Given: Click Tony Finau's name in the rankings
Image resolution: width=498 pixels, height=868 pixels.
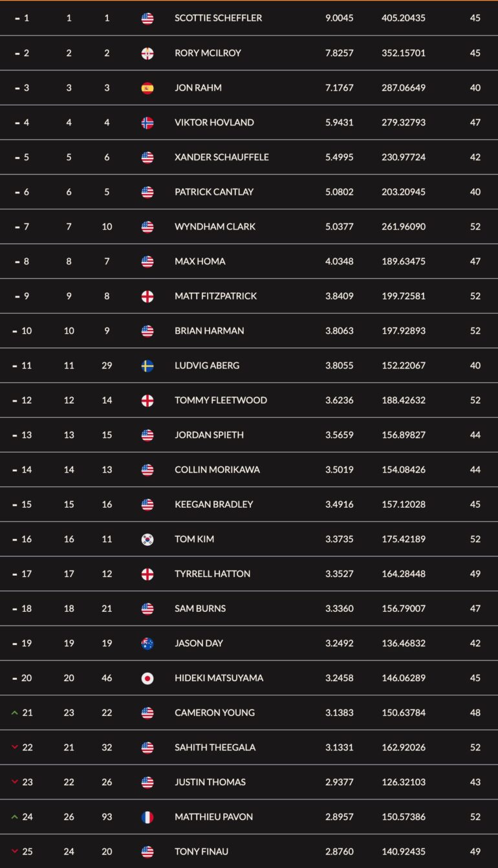Looking at the screenshot, I should [201, 851].
